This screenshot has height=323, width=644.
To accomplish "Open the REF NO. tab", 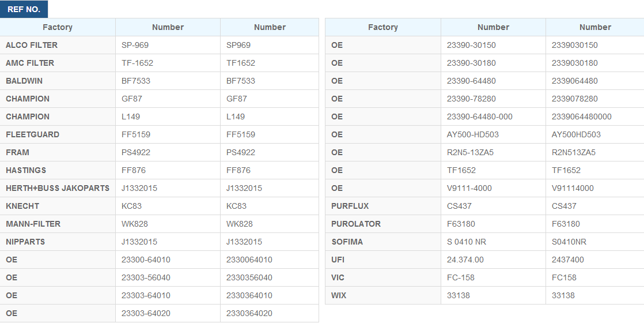I will click(x=24, y=9).
